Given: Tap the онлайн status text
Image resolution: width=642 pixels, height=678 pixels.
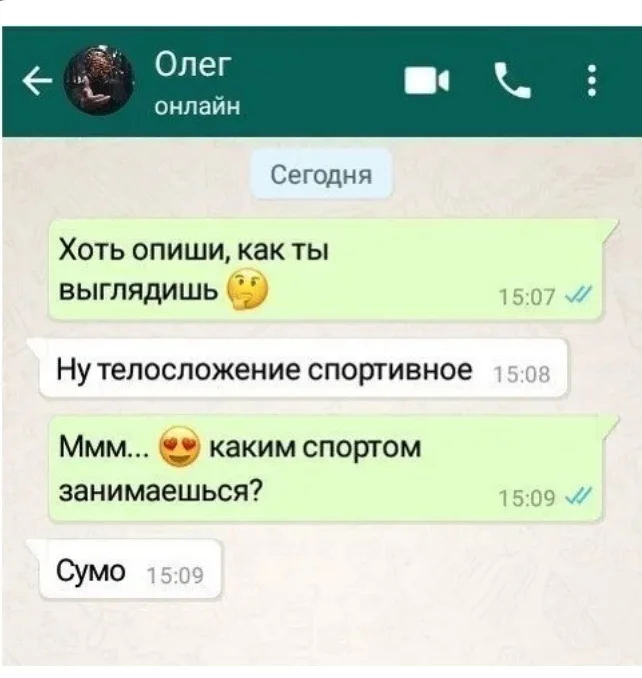Looking at the screenshot, I should pos(197,106).
